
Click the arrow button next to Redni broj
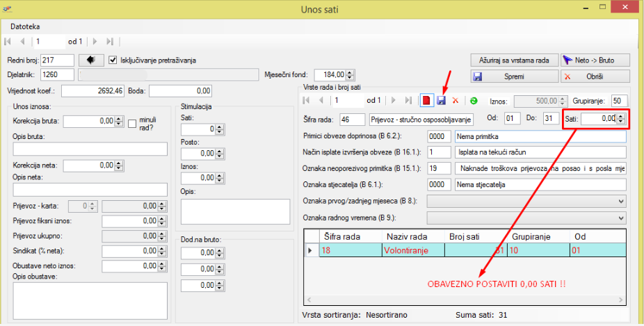click(x=90, y=60)
